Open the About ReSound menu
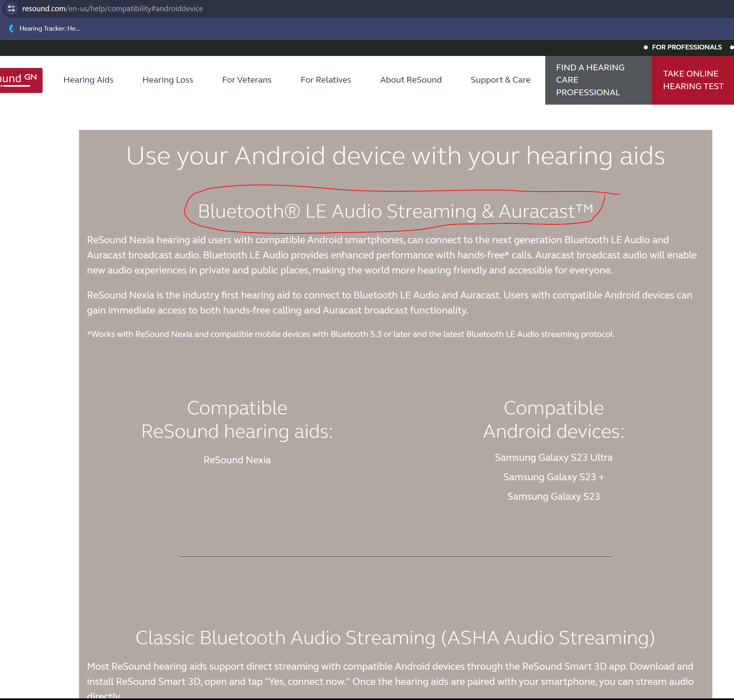734x700 pixels. (x=411, y=80)
